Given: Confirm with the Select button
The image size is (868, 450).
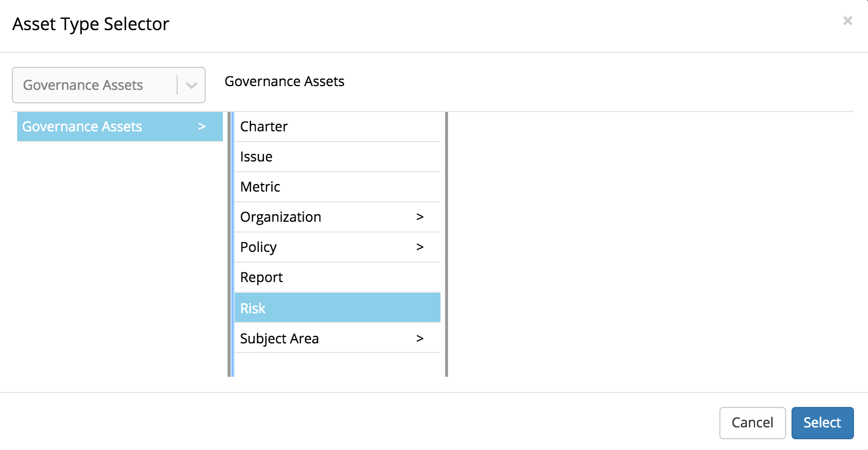Looking at the screenshot, I should point(822,423).
